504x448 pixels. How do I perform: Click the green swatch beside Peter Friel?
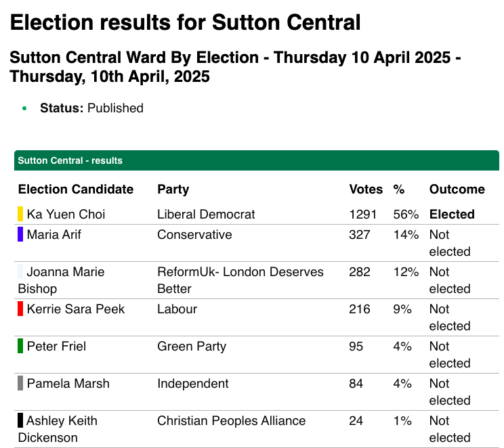pyautogui.click(x=20, y=346)
